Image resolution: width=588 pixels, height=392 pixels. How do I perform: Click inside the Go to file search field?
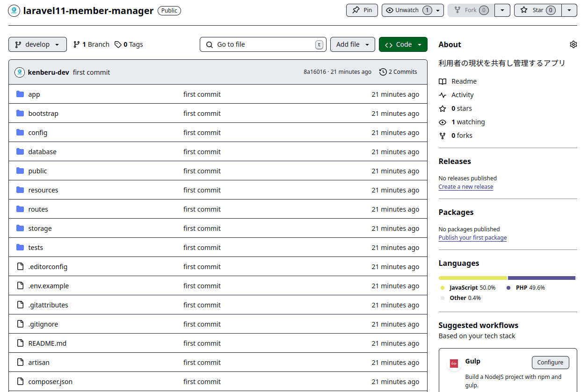tap(263, 44)
